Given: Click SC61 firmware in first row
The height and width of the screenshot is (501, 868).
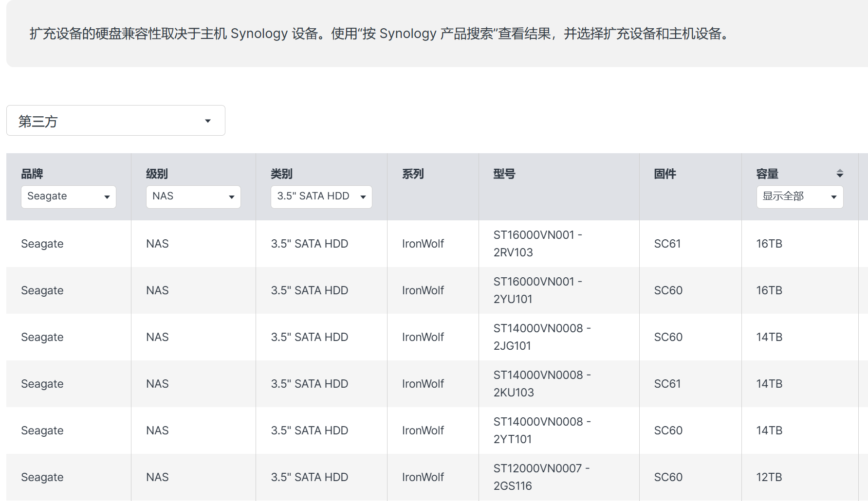Looking at the screenshot, I should (667, 244).
